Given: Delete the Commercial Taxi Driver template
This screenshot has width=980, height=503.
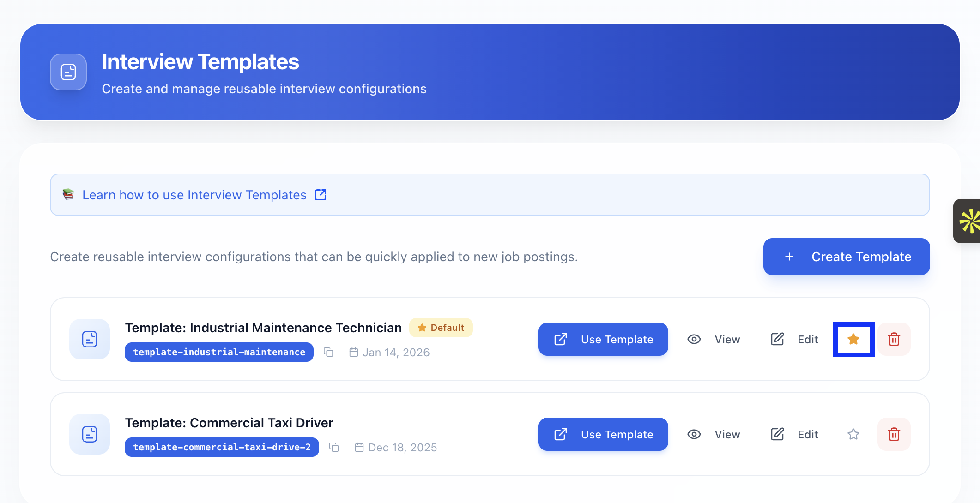Looking at the screenshot, I should 894,434.
